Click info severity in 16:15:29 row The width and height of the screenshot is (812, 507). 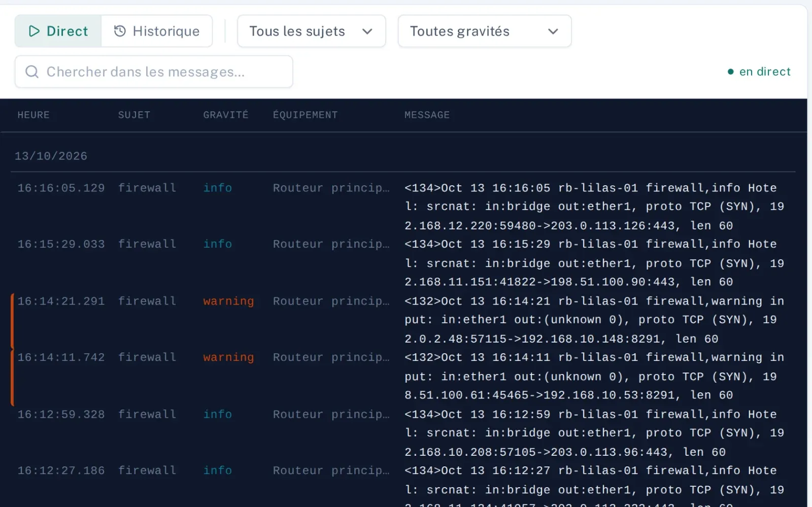218,244
